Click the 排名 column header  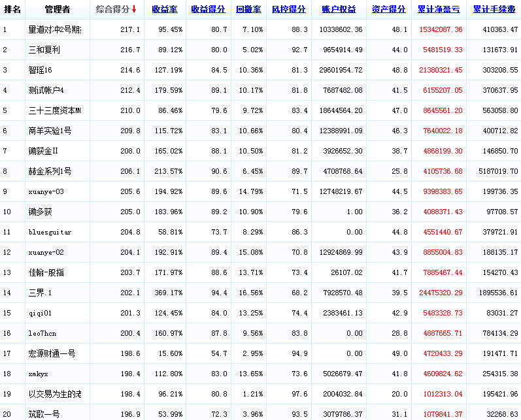12,10
